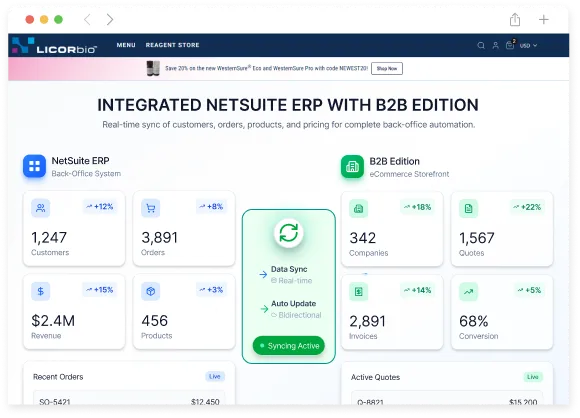This screenshot has width=580, height=418.
Task: Click the B2B Edition building icon
Action: [352, 166]
